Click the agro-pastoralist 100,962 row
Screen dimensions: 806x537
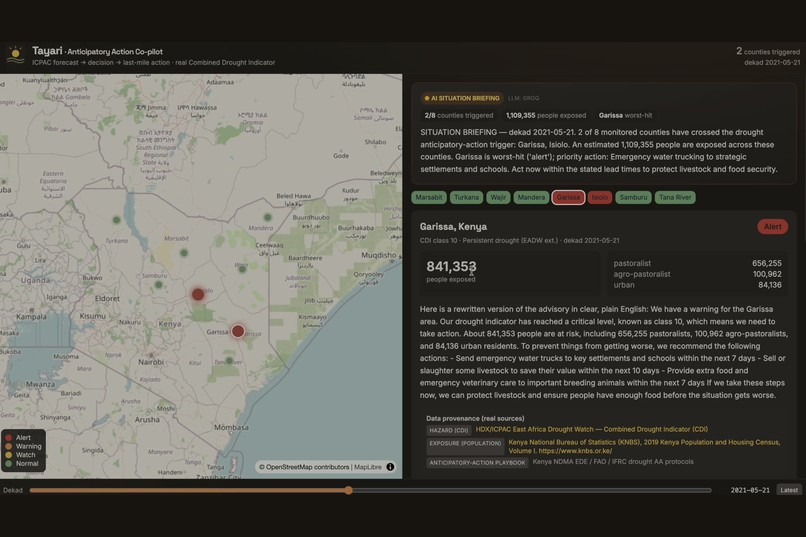click(x=697, y=274)
